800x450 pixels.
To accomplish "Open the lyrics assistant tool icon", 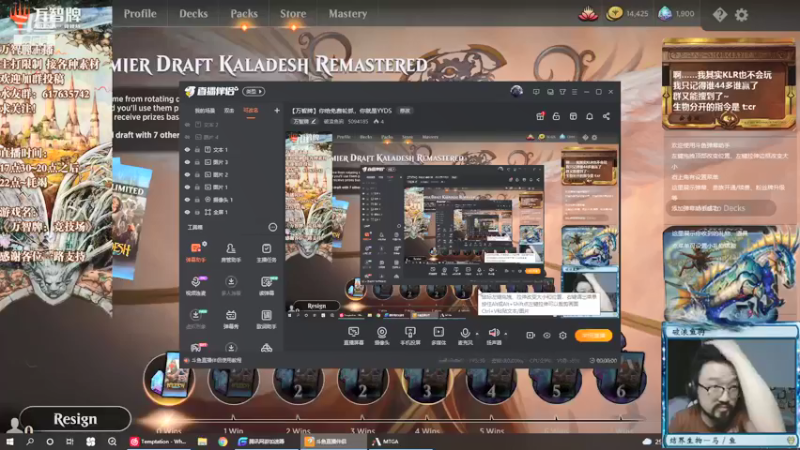I will [266, 319].
